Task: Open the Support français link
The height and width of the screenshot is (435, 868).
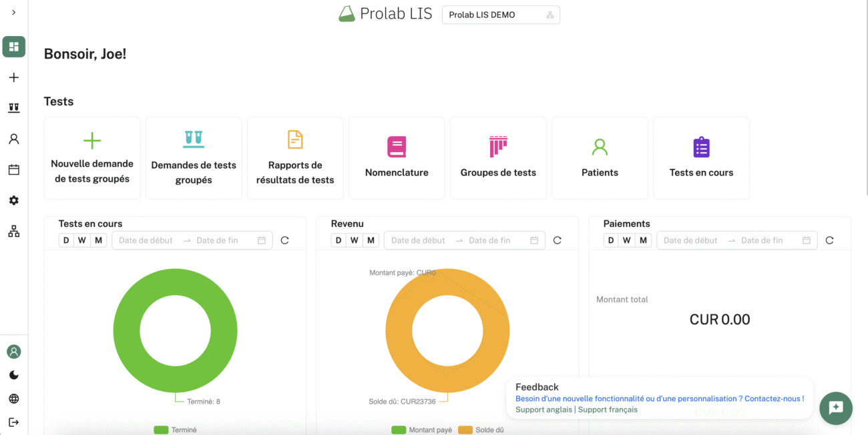Action: coord(608,410)
